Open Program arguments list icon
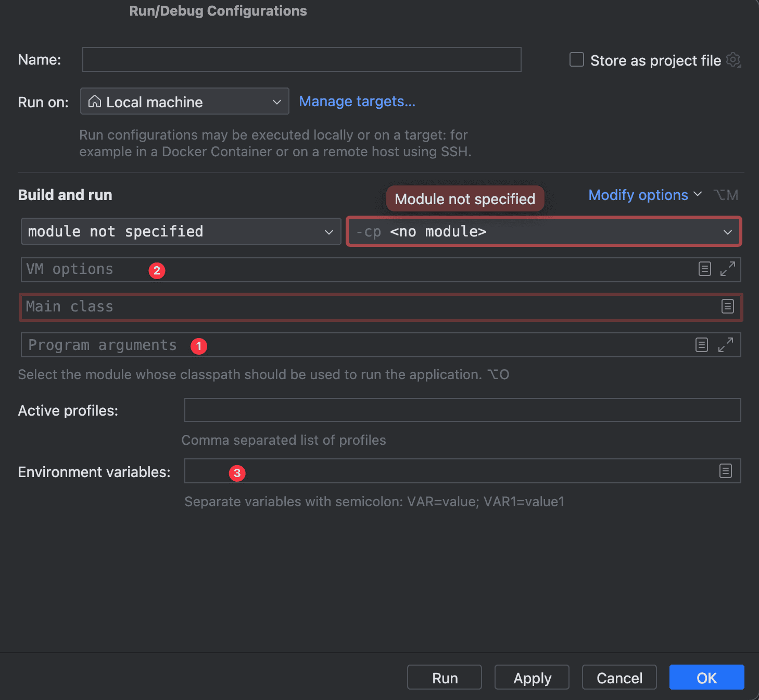This screenshot has width=759, height=700. click(701, 345)
